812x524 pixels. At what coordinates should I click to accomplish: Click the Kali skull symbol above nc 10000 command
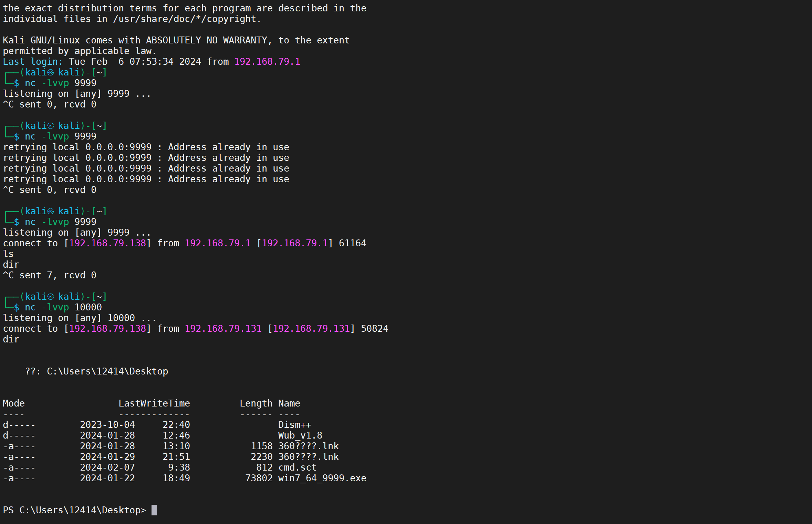coord(51,297)
